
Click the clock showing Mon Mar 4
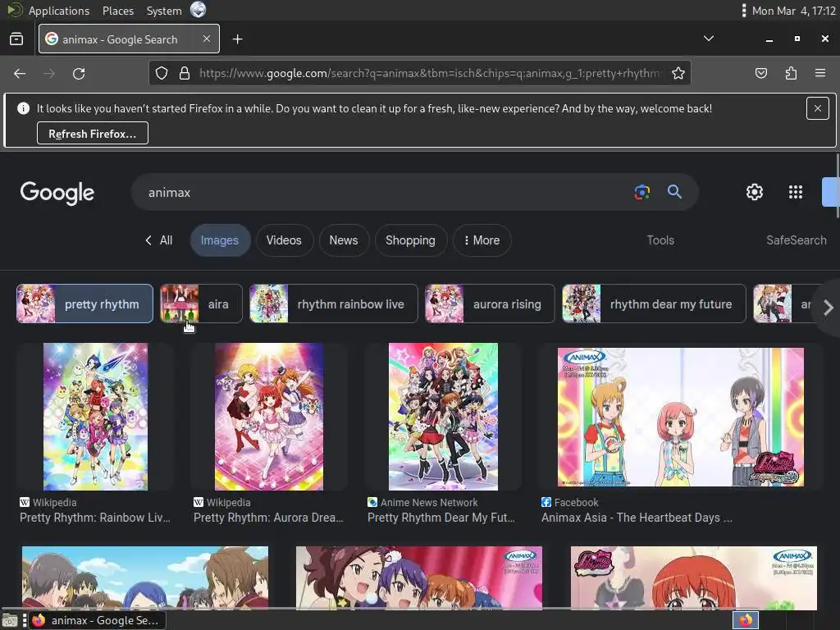pos(793,10)
